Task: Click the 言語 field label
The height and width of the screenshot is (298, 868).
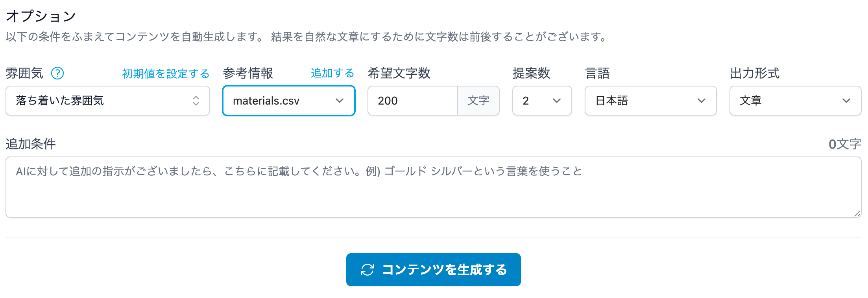Action: click(597, 73)
